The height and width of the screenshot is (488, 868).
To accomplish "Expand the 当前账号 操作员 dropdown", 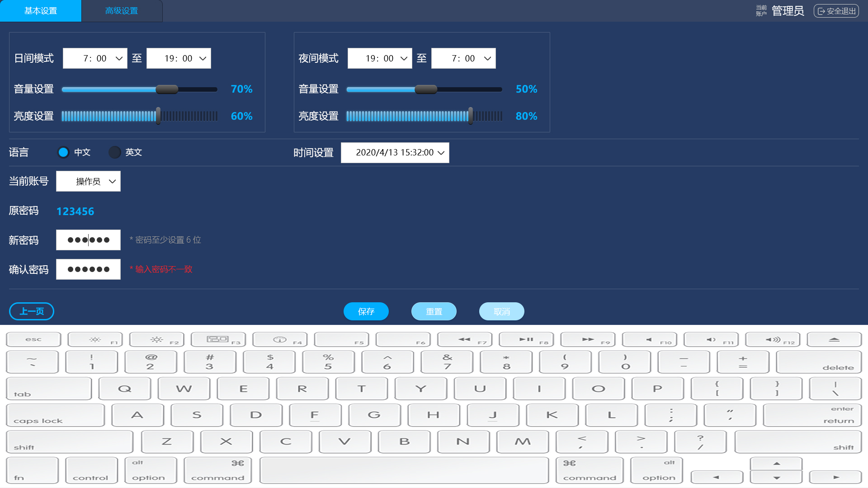I will pyautogui.click(x=88, y=181).
